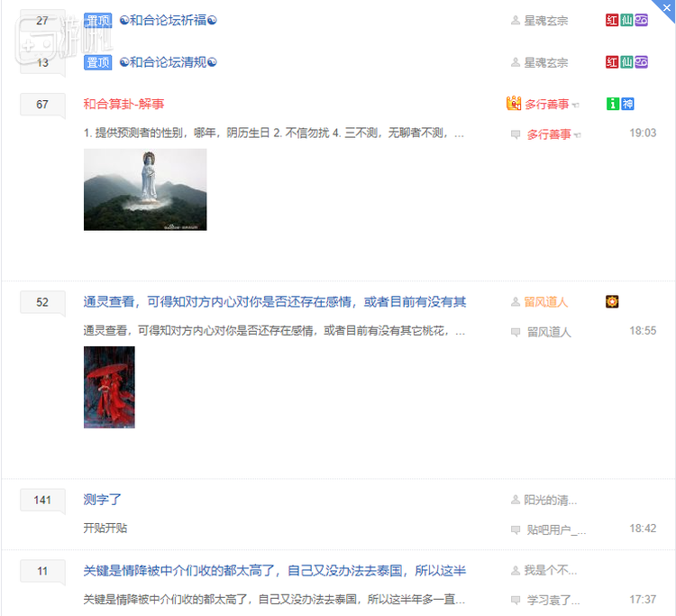Click the blue 神 badge icon
This screenshot has height=616, width=676.
click(x=627, y=104)
